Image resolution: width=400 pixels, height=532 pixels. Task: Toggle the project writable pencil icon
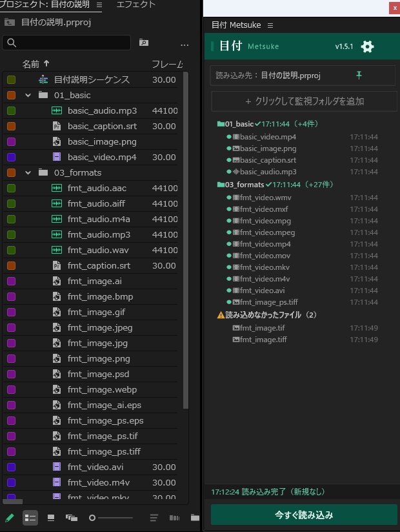click(x=9, y=518)
